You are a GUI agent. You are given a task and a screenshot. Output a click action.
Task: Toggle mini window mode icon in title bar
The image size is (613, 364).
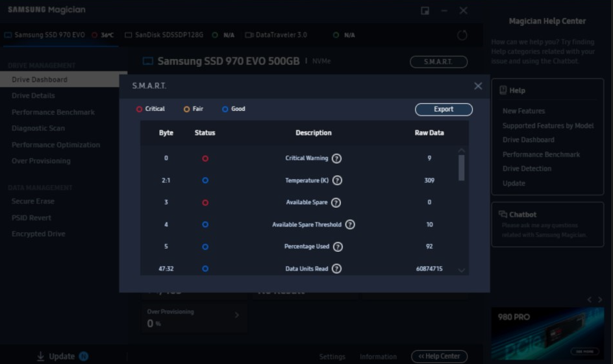[x=425, y=10]
